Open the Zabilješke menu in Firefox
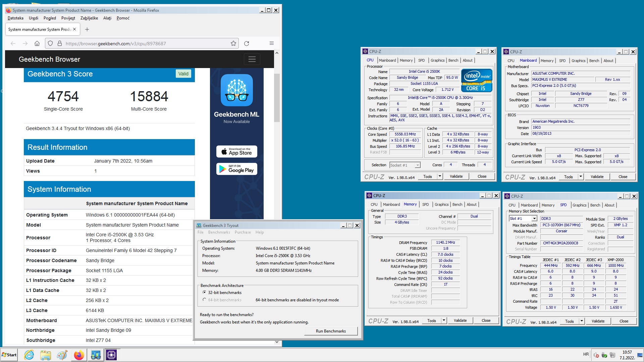The width and height of the screenshot is (644, 362). click(89, 18)
